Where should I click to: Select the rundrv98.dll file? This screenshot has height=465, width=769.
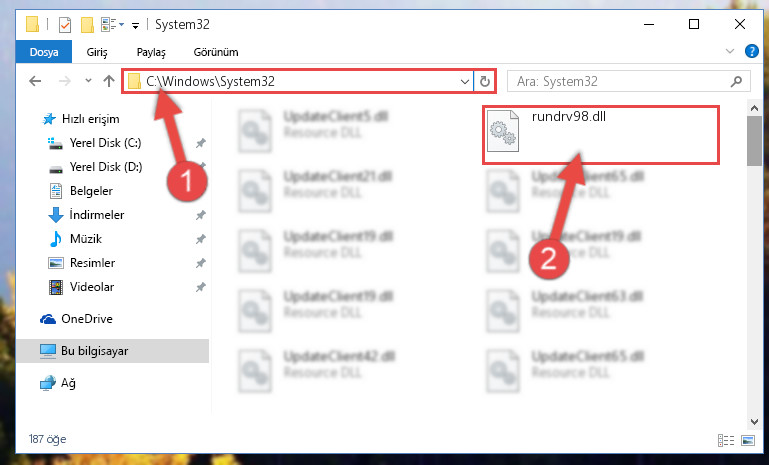pyautogui.click(x=601, y=134)
